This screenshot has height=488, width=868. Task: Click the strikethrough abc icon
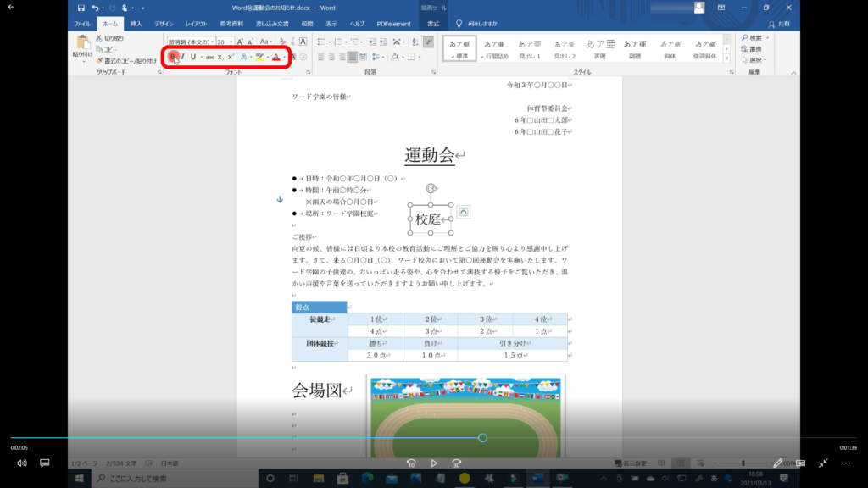pyautogui.click(x=209, y=57)
